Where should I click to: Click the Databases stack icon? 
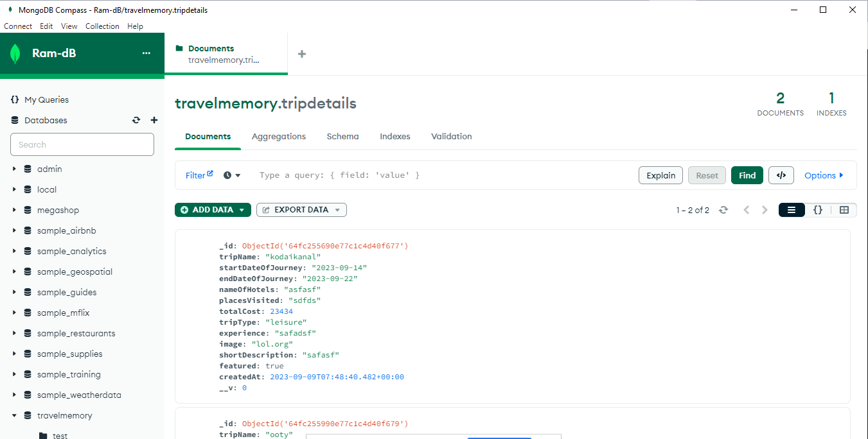click(15, 120)
